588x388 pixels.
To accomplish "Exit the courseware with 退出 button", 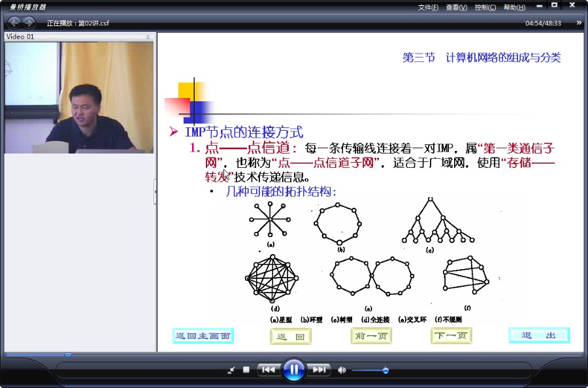I will click(539, 335).
